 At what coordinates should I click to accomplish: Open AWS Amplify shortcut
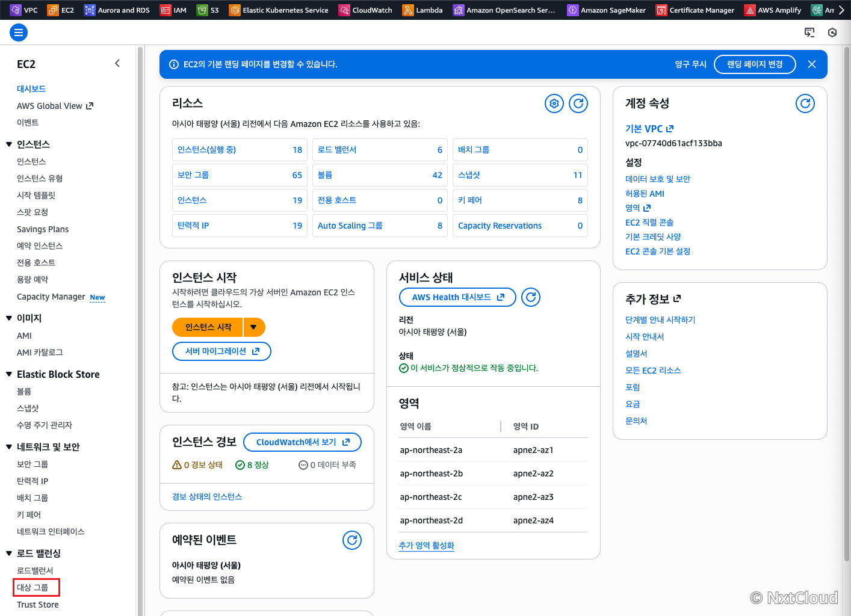coord(773,10)
